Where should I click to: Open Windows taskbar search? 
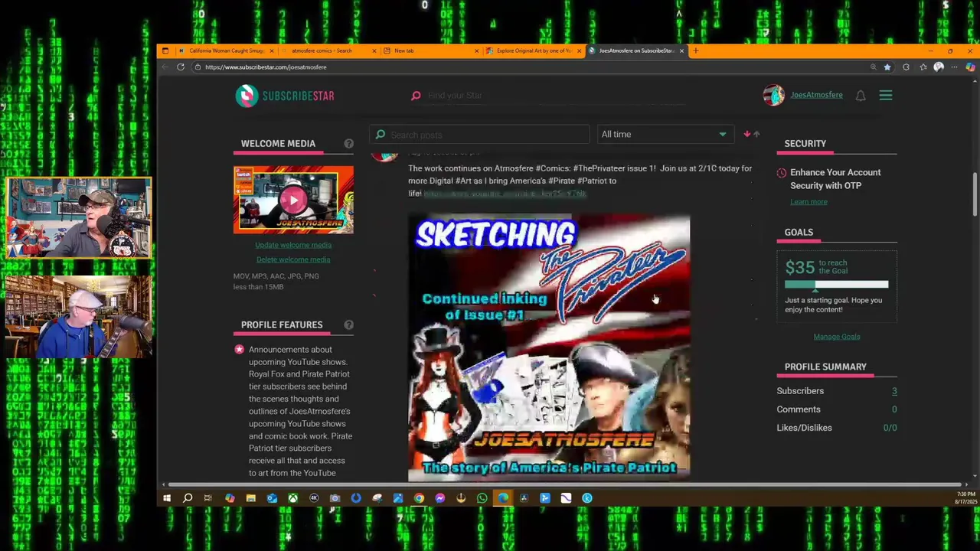(188, 498)
